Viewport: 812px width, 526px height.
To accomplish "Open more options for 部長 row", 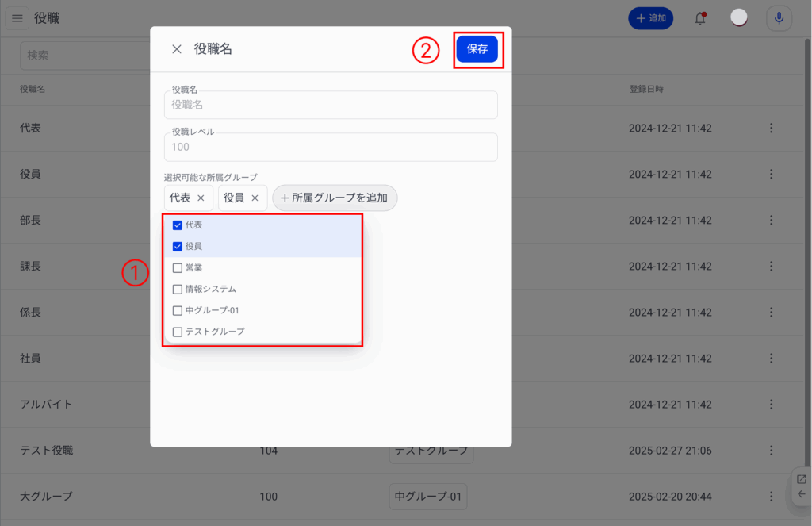I will click(771, 221).
